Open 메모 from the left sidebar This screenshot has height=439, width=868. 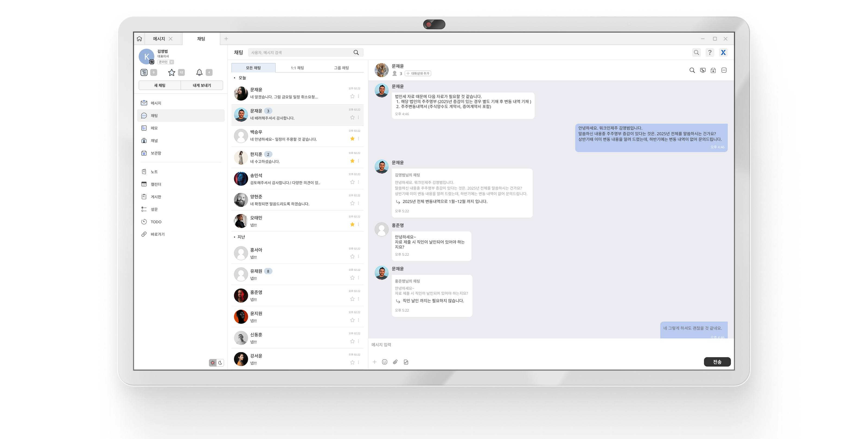point(154,128)
